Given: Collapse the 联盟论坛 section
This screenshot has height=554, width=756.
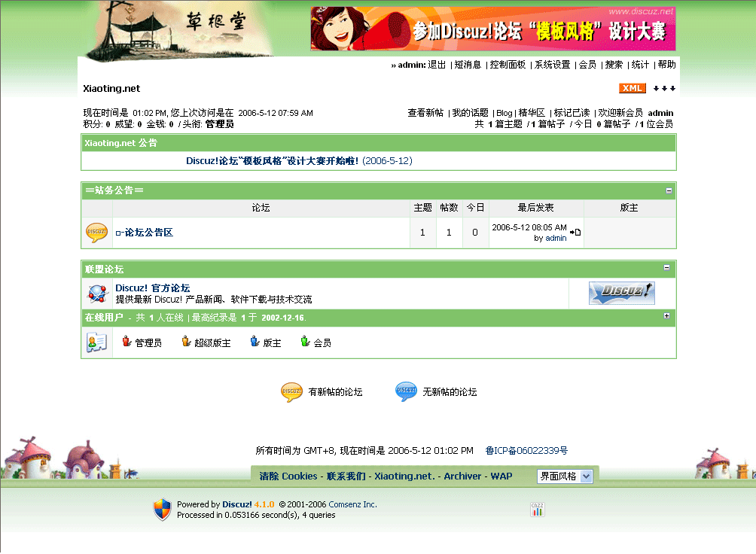Looking at the screenshot, I should [x=666, y=268].
